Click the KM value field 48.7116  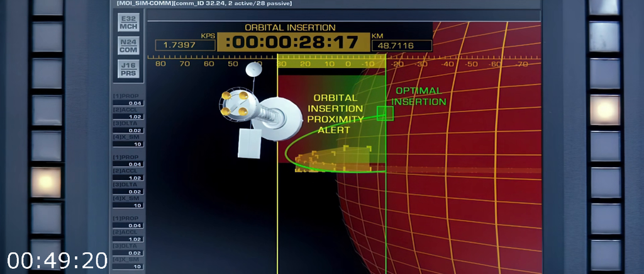click(x=402, y=45)
